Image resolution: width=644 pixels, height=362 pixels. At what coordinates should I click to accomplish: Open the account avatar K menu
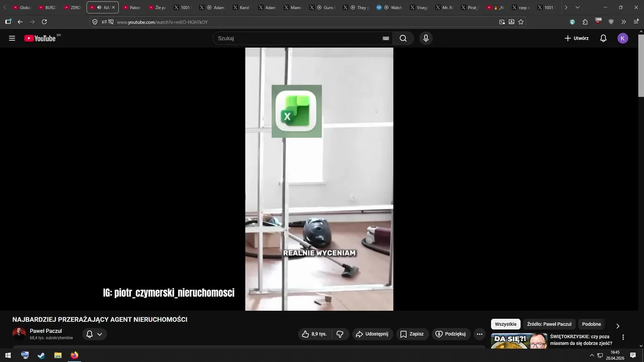[623, 38]
